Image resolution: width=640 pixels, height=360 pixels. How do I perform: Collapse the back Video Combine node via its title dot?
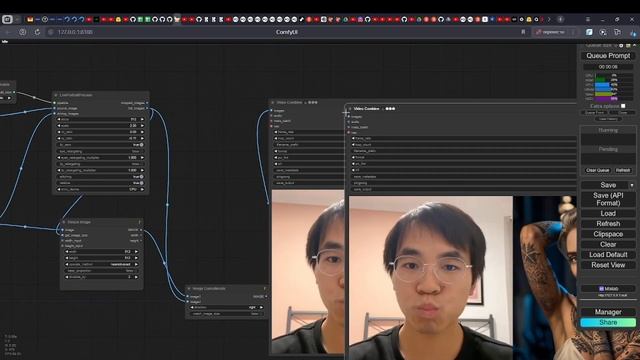[273, 102]
